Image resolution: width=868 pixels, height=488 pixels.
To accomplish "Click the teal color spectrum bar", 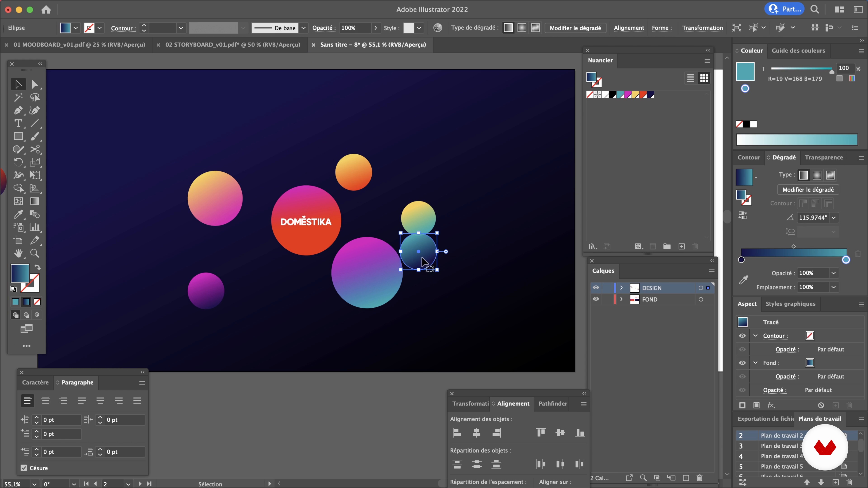I will tap(797, 140).
